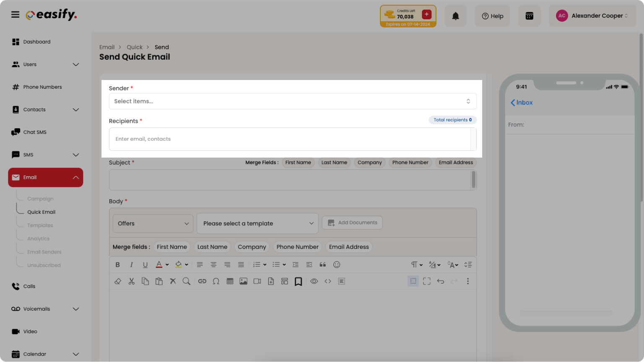Add credits with the red plus button

pos(427,14)
